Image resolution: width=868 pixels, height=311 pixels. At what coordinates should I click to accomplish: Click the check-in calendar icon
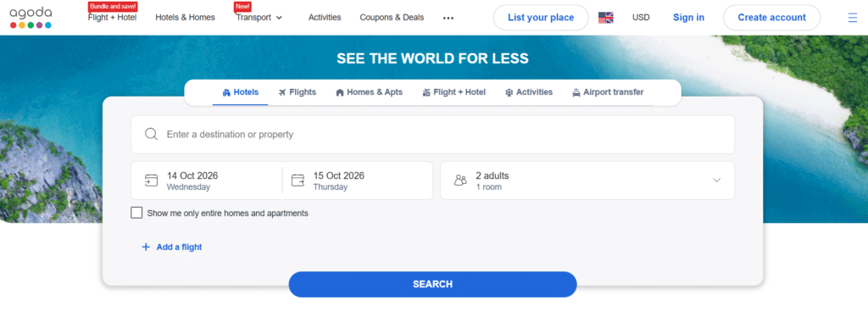(151, 180)
